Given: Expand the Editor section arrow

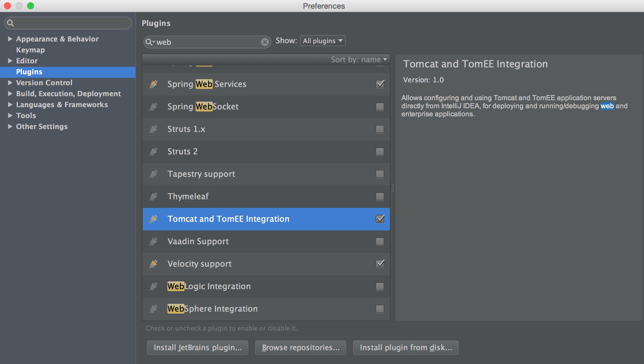Looking at the screenshot, I should pos(10,61).
